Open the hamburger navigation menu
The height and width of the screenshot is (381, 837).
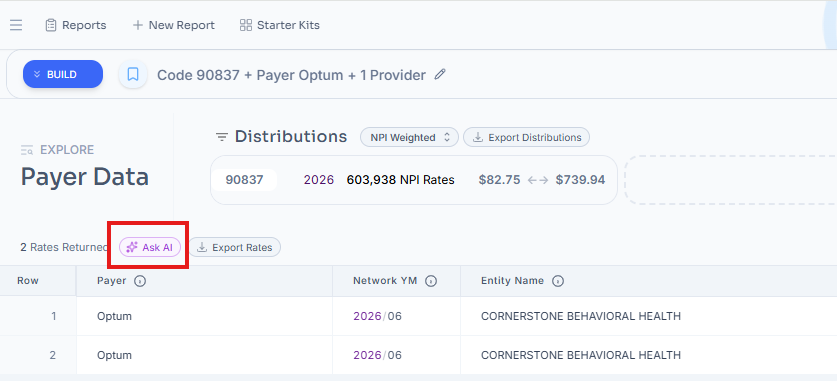(16, 25)
